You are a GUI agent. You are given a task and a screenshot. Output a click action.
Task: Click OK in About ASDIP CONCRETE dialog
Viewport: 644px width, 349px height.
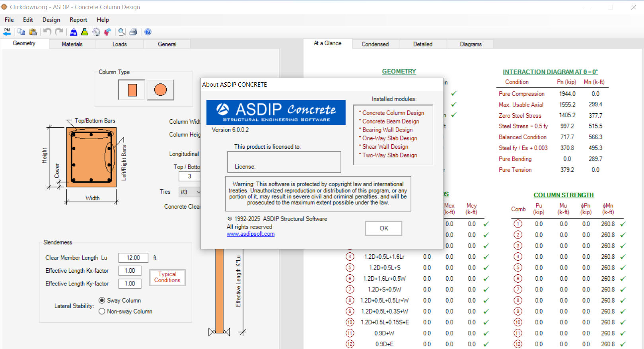383,228
